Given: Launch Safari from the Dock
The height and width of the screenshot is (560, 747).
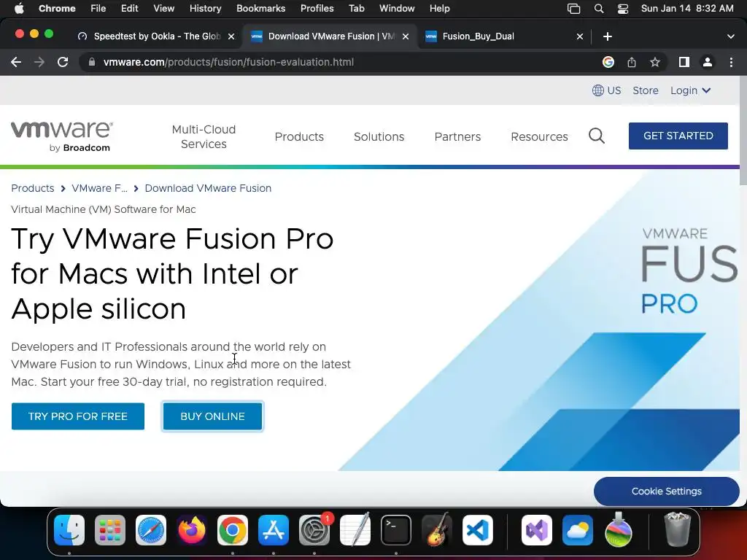Looking at the screenshot, I should point(151,530).
